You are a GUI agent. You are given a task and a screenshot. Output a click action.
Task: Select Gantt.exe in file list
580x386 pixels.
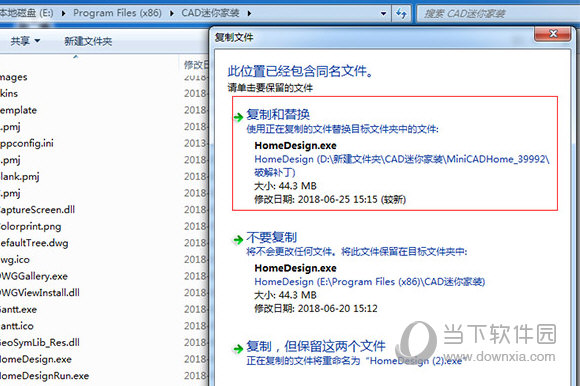(x=18, y=309)
